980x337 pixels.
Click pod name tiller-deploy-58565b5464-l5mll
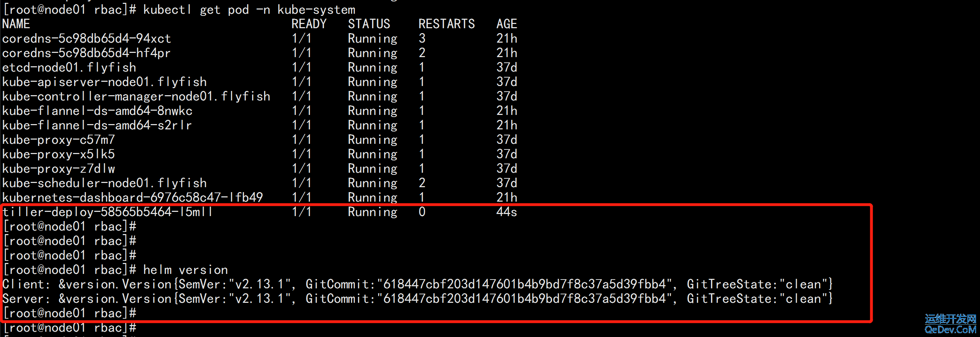pos(108,212)
